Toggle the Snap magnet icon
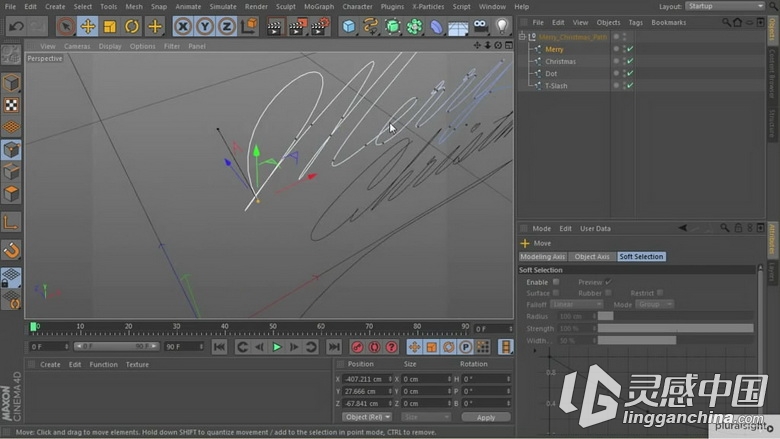The height and width of the screenshot is (439, 780). coord(11,250)
